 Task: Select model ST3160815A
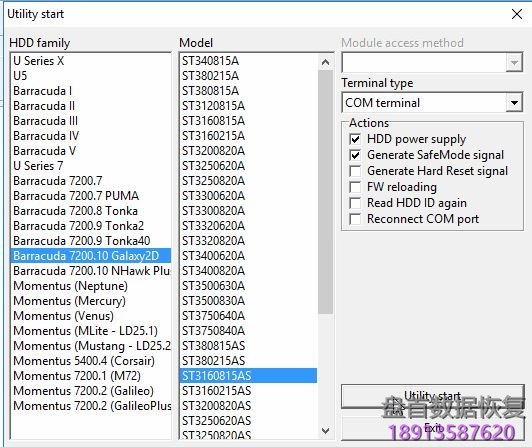(x=249, y=121)
